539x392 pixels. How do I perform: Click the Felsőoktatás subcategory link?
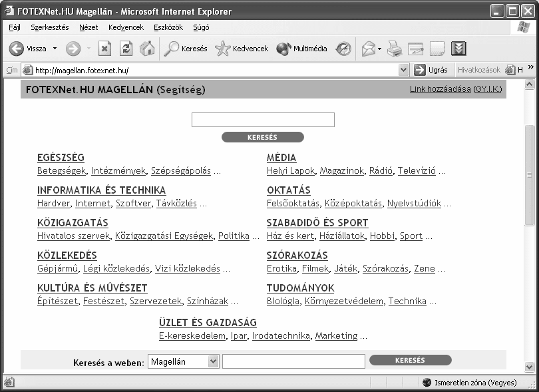[x=293, y=203]
